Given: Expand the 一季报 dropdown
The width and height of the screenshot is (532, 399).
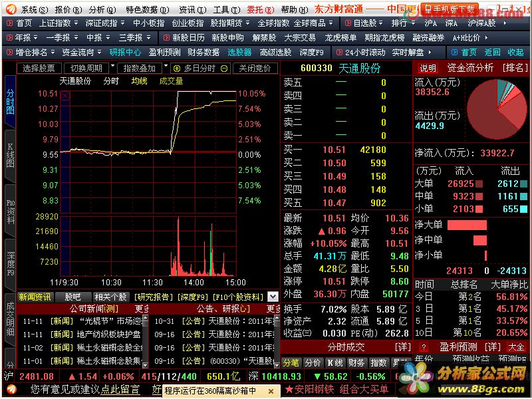Looking at the screenshot, I should tap(76, 37).
